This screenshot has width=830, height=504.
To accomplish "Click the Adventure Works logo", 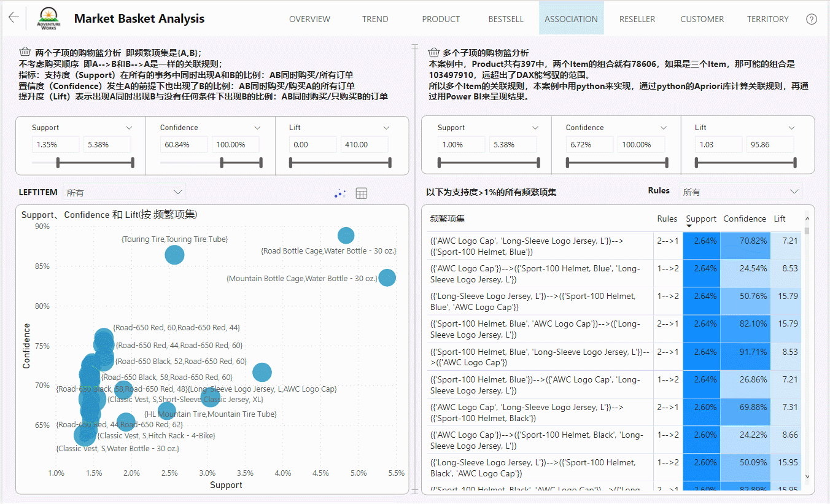I will [x=47, y=19].
